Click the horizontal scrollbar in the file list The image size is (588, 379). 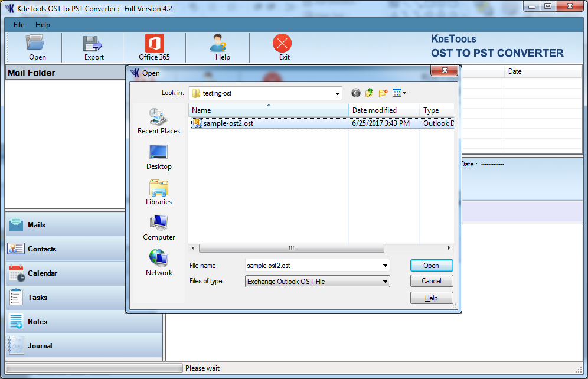click(291, 249)
